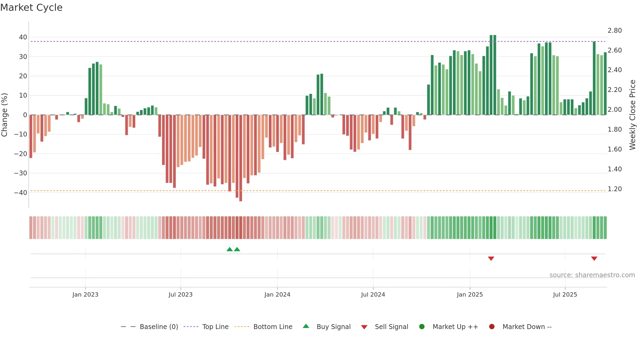Viewport: 644px width, 362px height.
Task: Click the 2.80 price tick label
Action: (x=615, y=31)
